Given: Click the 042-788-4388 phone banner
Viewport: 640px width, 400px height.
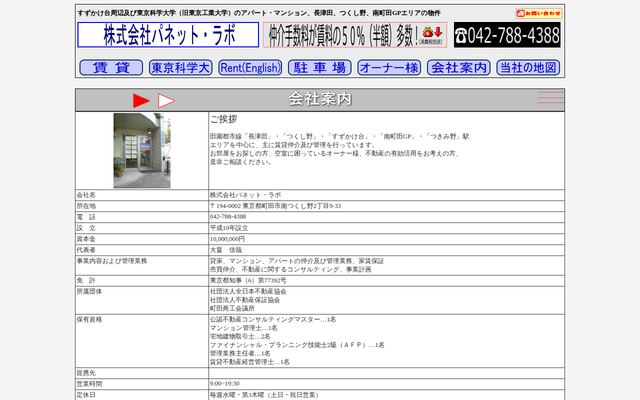Looking at the screenshot, I should click(x=507, y=35).
